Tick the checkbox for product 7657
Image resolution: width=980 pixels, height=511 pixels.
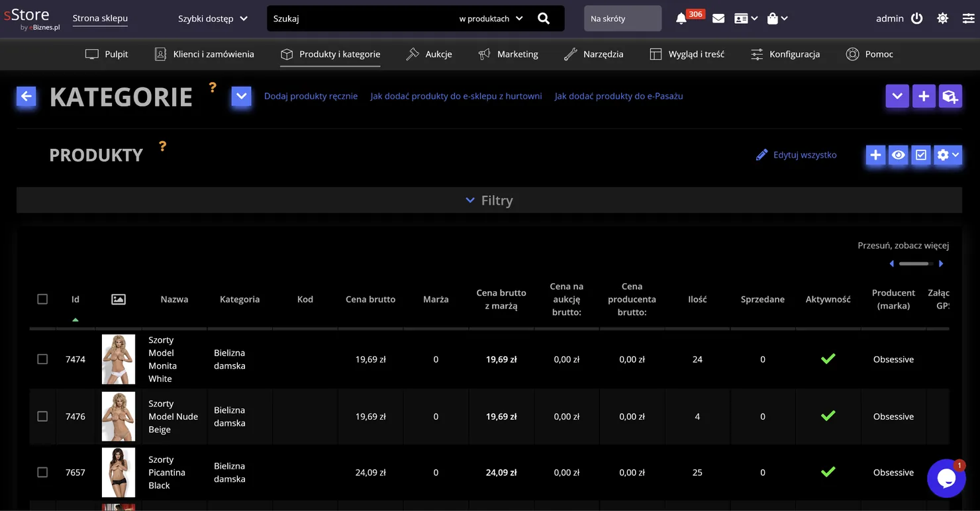[x=42, y=473]
